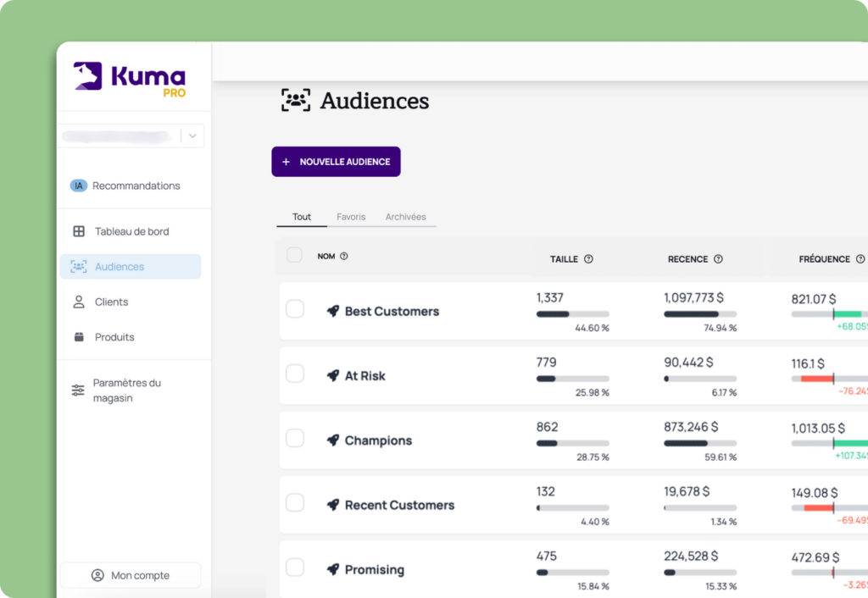Viewport: 868px width, 598px height.
Task: Open the Recommandations IA section
Action: (x=78, y=185)
